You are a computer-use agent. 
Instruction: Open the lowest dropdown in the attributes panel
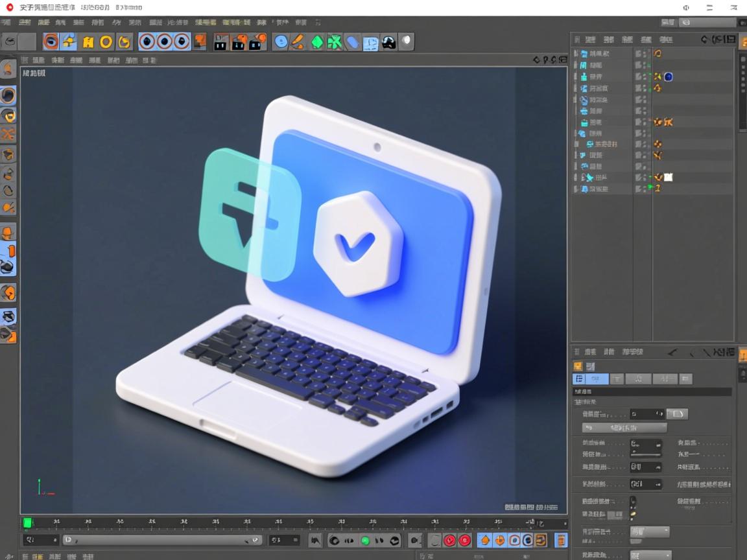(650, 555)
